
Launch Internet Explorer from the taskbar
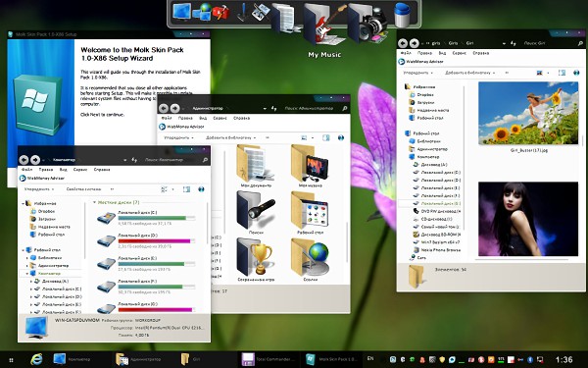[x=36, y=359]
